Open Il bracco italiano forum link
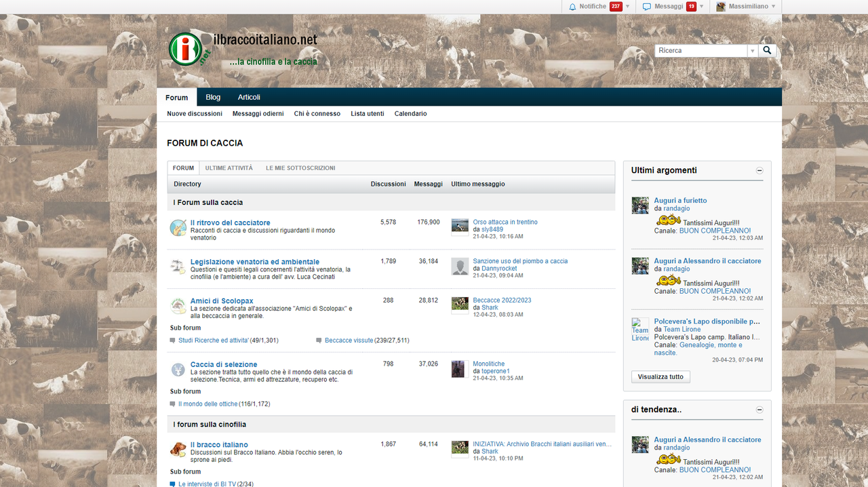 219,445
